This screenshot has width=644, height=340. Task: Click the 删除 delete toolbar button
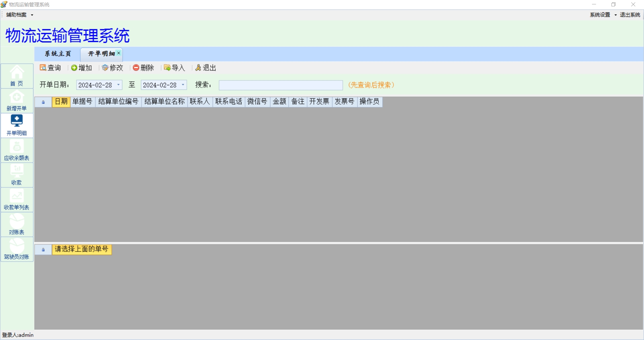(144, 68)
